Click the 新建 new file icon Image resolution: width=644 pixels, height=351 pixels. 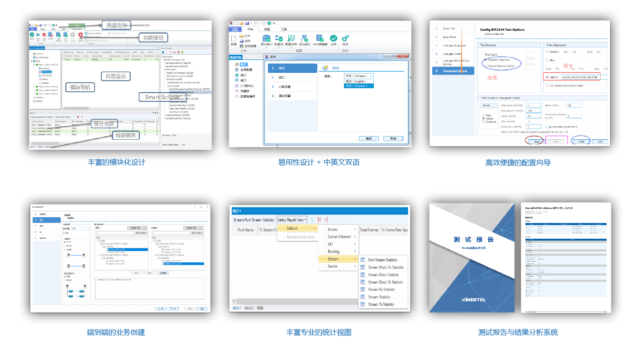pos(234,39)
